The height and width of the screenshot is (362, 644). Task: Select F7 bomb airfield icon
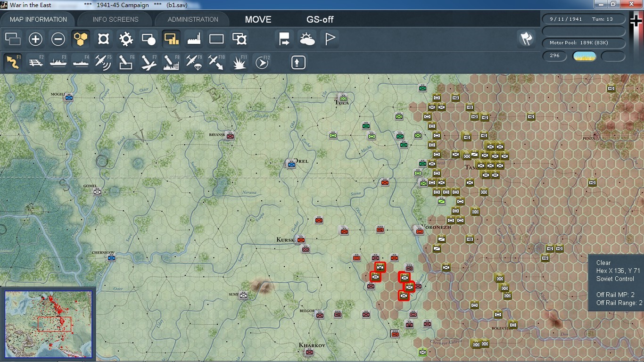pos(149,62)
